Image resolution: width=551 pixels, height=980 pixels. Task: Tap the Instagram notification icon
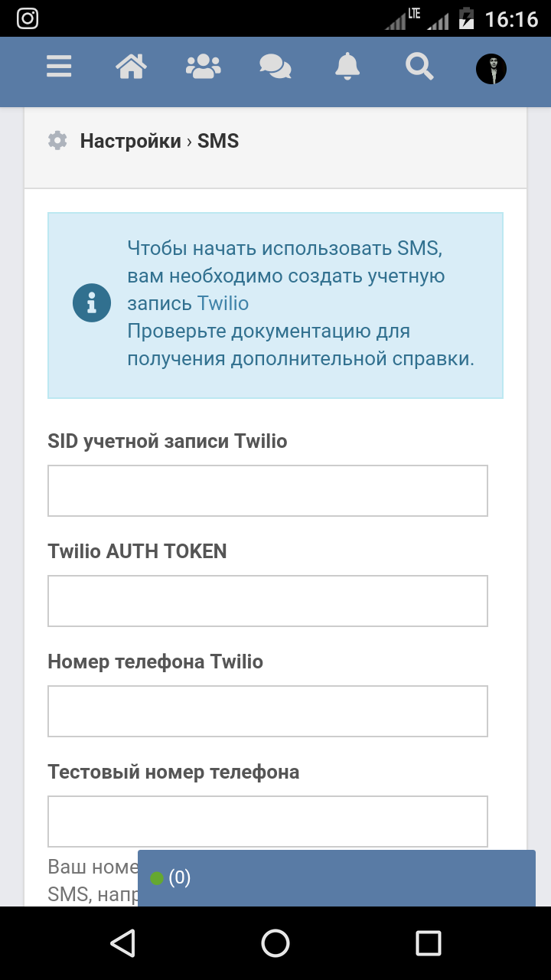28,18
